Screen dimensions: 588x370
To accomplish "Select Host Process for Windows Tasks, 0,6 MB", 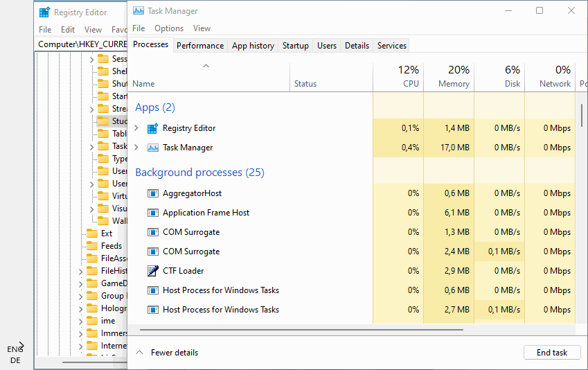I will (x=351, y=290).
